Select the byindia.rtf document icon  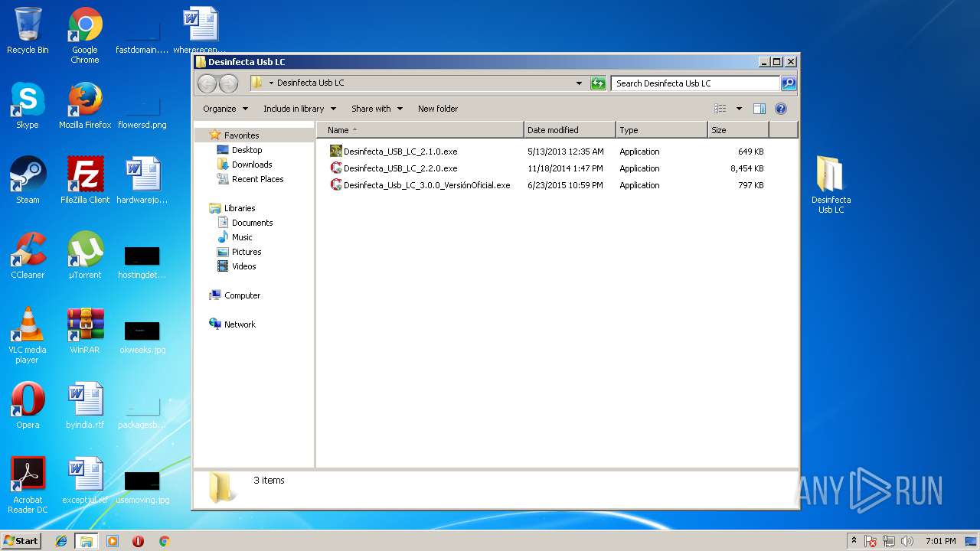point(85,406)
